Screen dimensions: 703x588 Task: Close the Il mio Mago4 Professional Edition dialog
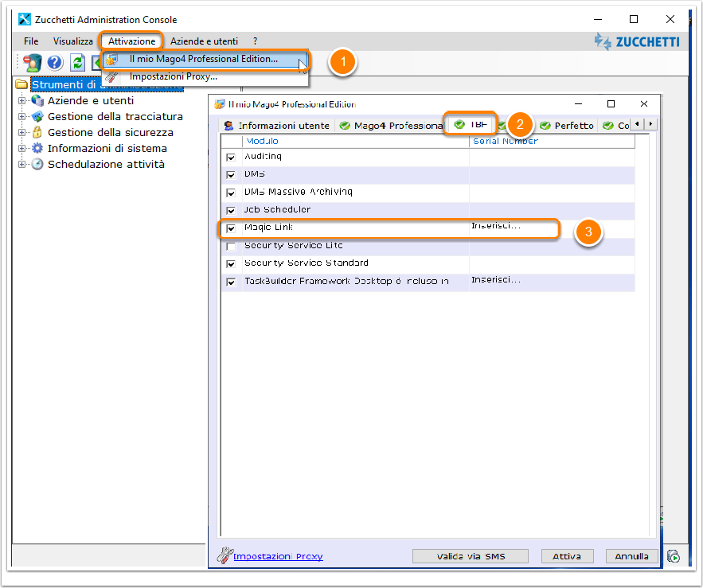pos(644,104)
